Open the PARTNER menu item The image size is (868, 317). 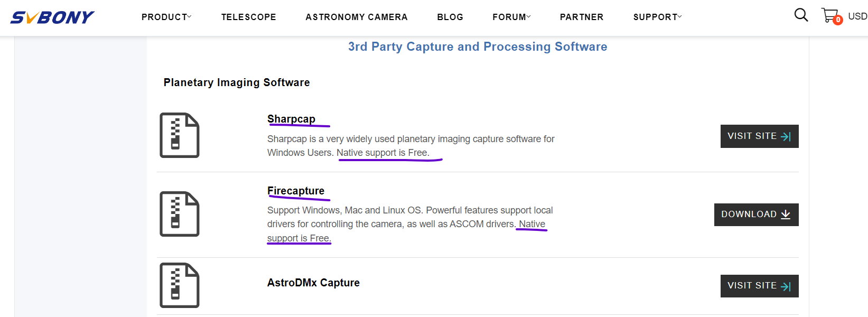point(582,17)
